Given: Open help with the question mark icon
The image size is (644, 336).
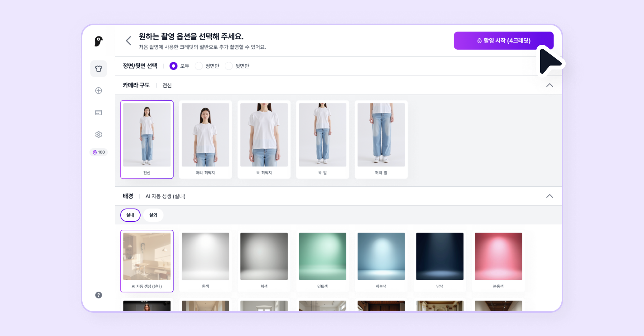Looking at the screenshot, I should (x=98, y=295).
